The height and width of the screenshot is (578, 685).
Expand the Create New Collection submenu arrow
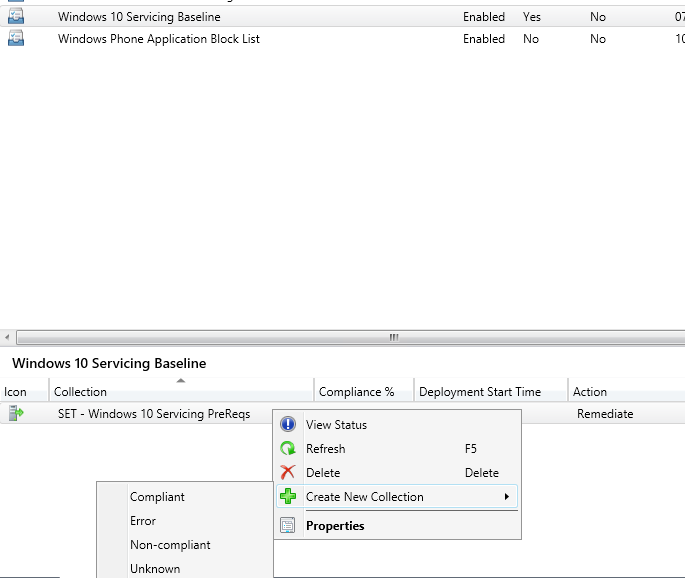[507, 496]
